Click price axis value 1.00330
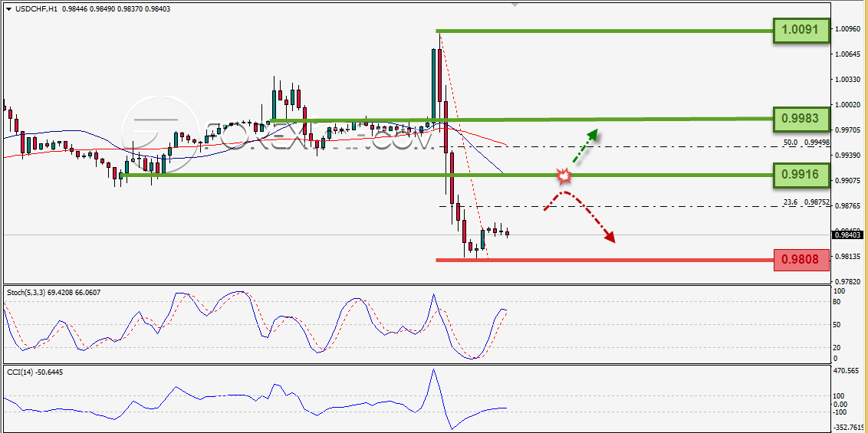The height and width of the screenshot is (433, 868). pyautogui.click(x=848, y=80)
